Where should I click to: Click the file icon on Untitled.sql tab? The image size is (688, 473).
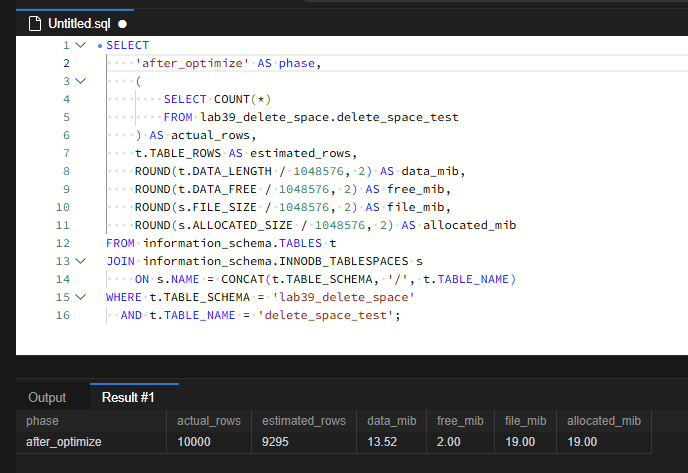click(35, 24)
